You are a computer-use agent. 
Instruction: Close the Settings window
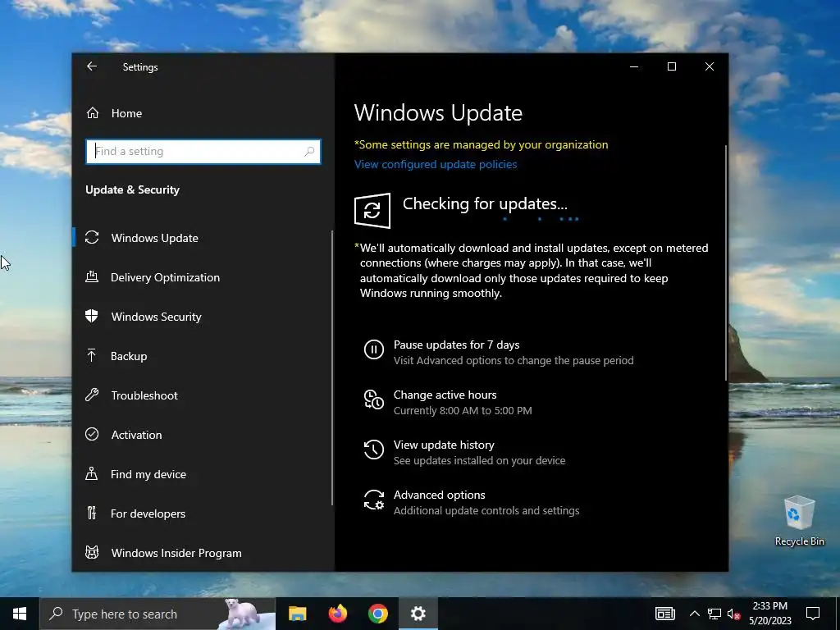coord(710,66)
